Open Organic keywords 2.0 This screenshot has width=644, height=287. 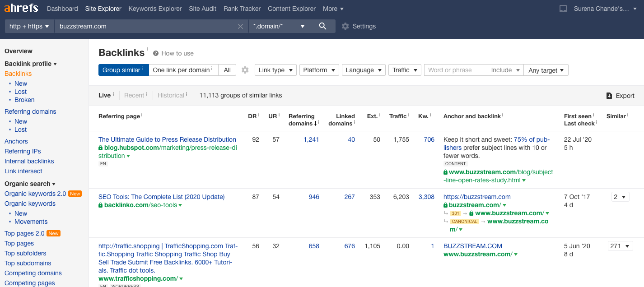click(35, 194)
